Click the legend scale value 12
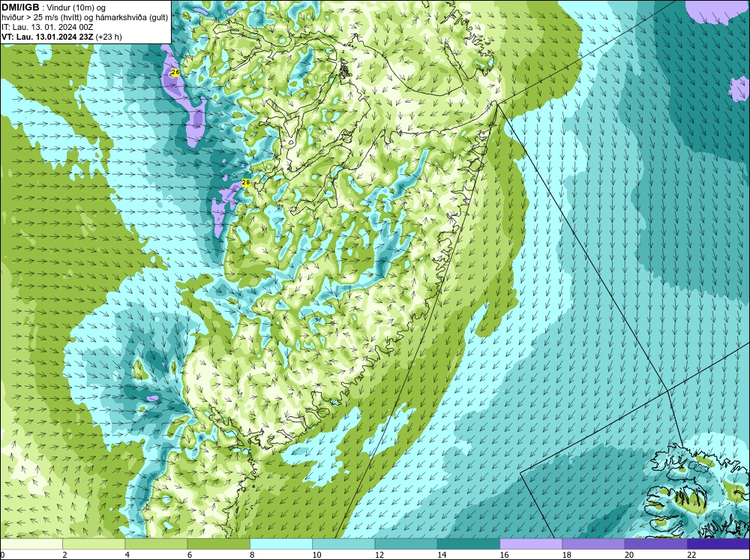This screenshot has width=750, height=560. tap(379, 555)
